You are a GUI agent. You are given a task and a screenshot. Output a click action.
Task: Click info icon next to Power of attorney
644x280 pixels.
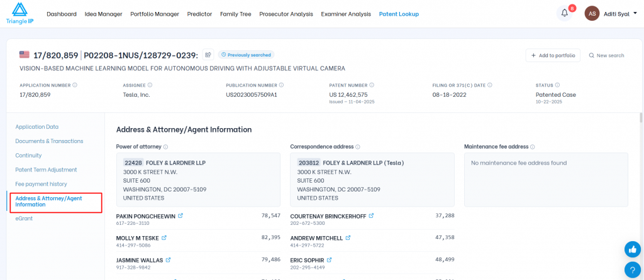click(165, 147)
